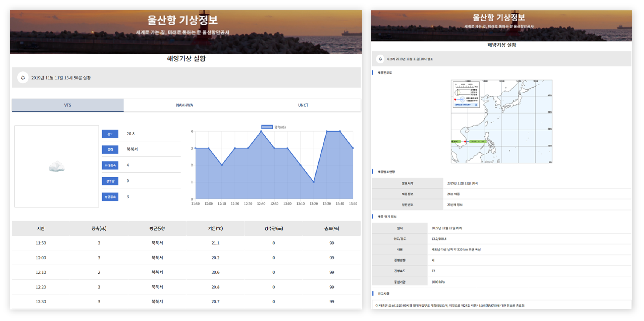
Task: Open the typhoon path map image
Action: pyautogui.click(x=501, y=121)
